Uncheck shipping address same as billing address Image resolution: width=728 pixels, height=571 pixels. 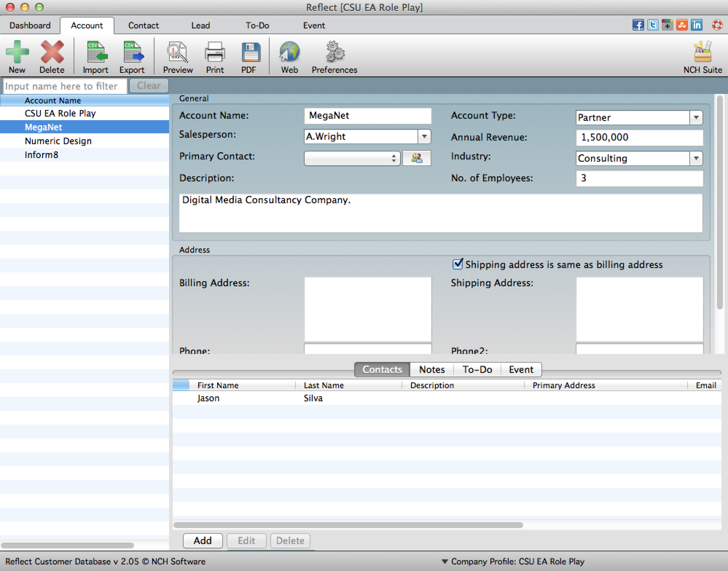coord(457,264)
